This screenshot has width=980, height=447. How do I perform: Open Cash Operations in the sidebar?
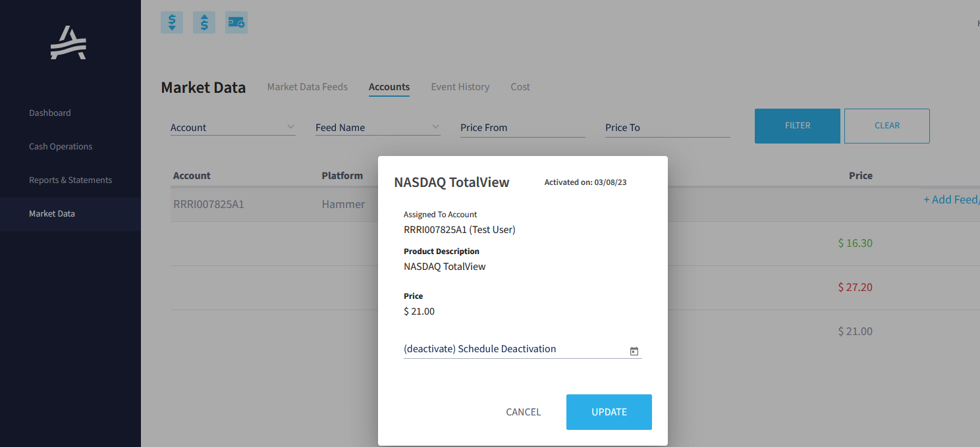(x=61, y=146)
